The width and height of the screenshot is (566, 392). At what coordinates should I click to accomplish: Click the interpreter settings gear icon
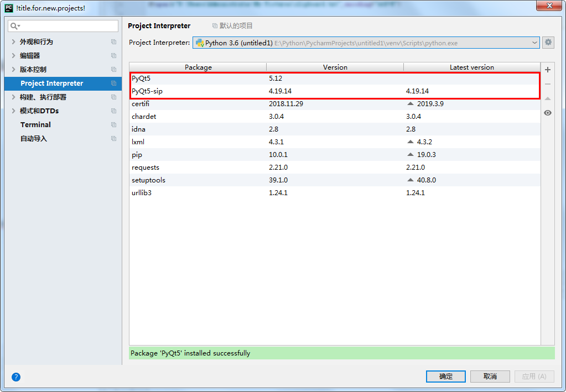click(548, 42)
